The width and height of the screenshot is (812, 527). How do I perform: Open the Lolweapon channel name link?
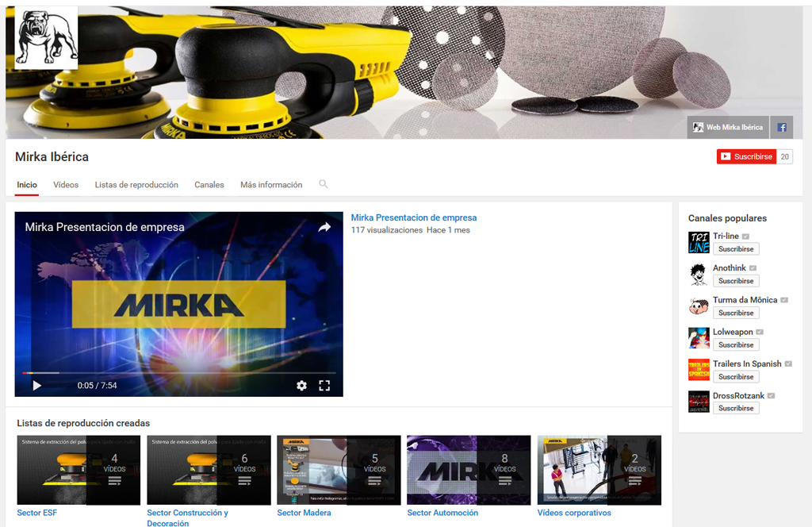click(x=733, y=332)
